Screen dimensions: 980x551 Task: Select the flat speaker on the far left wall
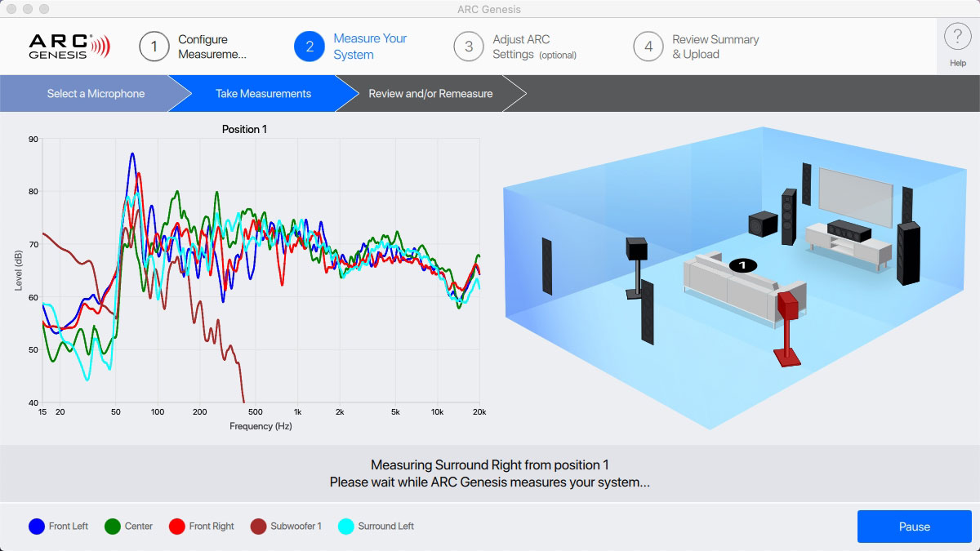pos(546,265)
